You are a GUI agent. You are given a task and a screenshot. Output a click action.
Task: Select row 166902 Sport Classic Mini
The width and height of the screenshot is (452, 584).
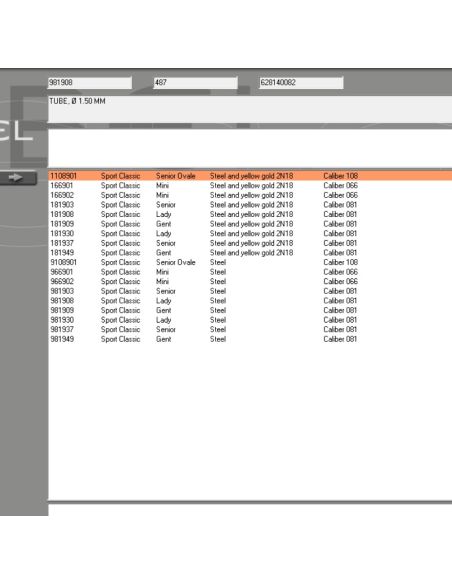pyautogui.click(x=250, y=195)
